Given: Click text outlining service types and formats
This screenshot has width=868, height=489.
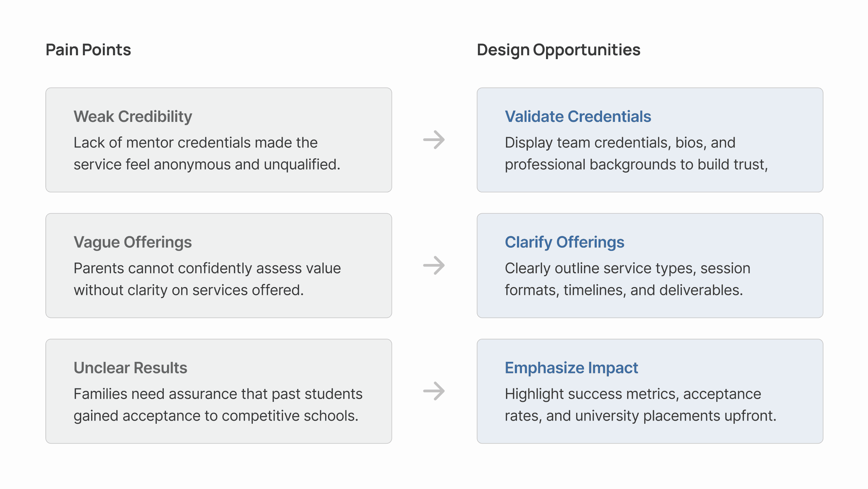Looking at the screenshot, I should [x=628, y=279].
